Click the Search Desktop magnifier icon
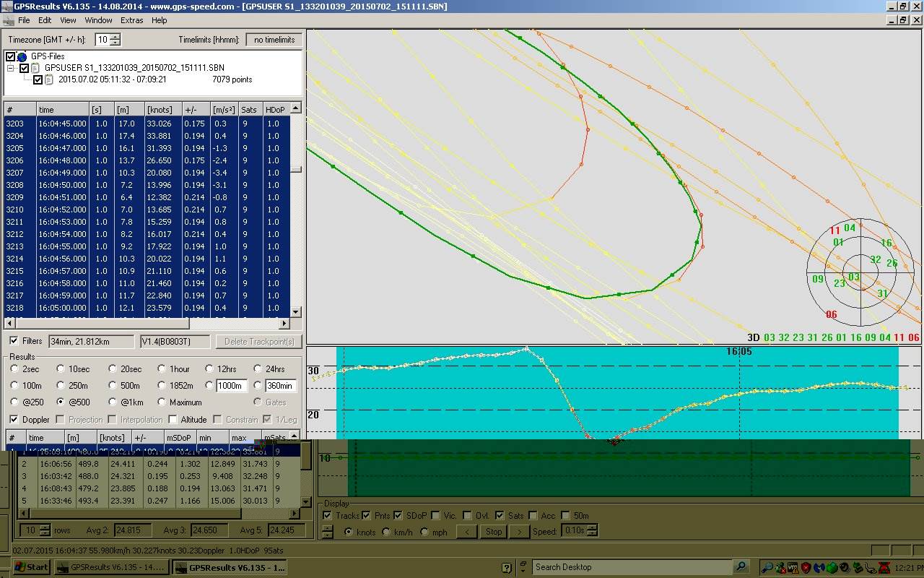The image size is (924, 578). (741, 567)
